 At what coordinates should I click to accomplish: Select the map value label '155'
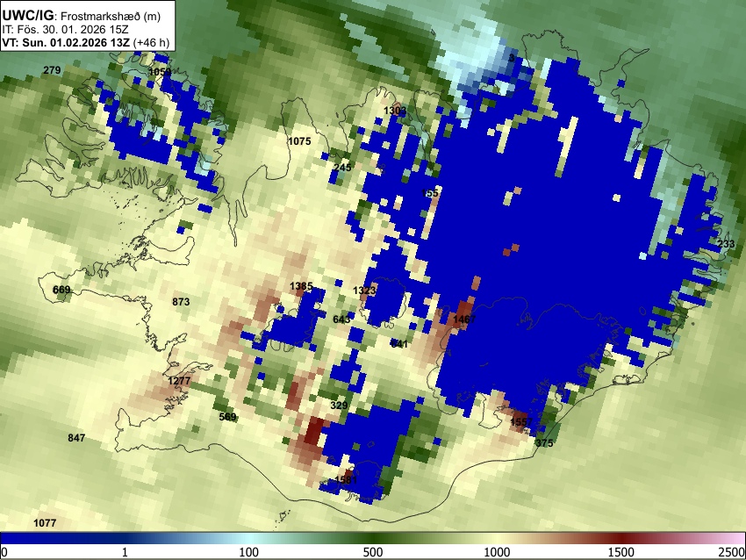pyautogui.click(x=430, y=193)
